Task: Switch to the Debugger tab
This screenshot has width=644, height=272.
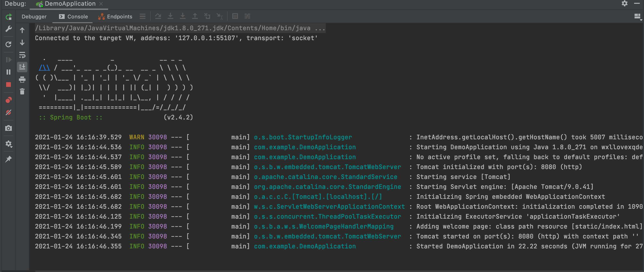Action: coord(34,17)
